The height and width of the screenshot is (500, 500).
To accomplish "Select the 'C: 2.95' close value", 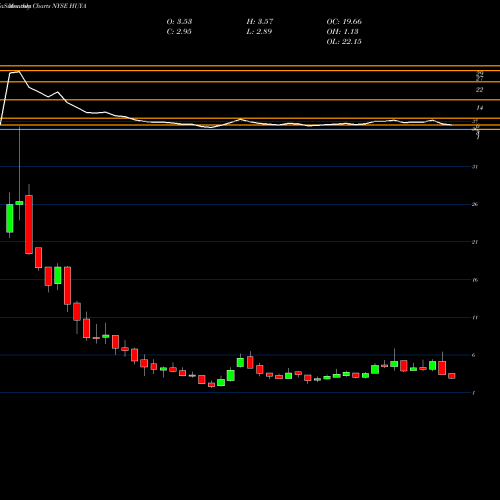I will (179, 31).
